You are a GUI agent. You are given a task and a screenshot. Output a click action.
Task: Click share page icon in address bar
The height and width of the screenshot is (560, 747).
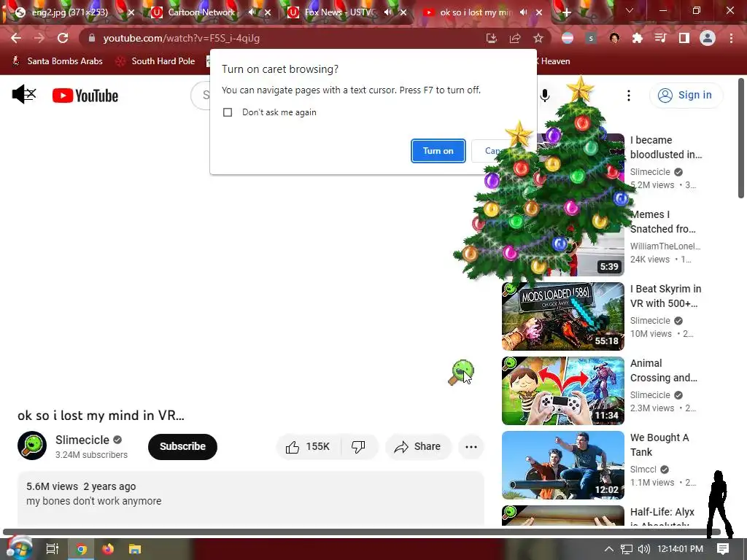[x=515, y=38]
